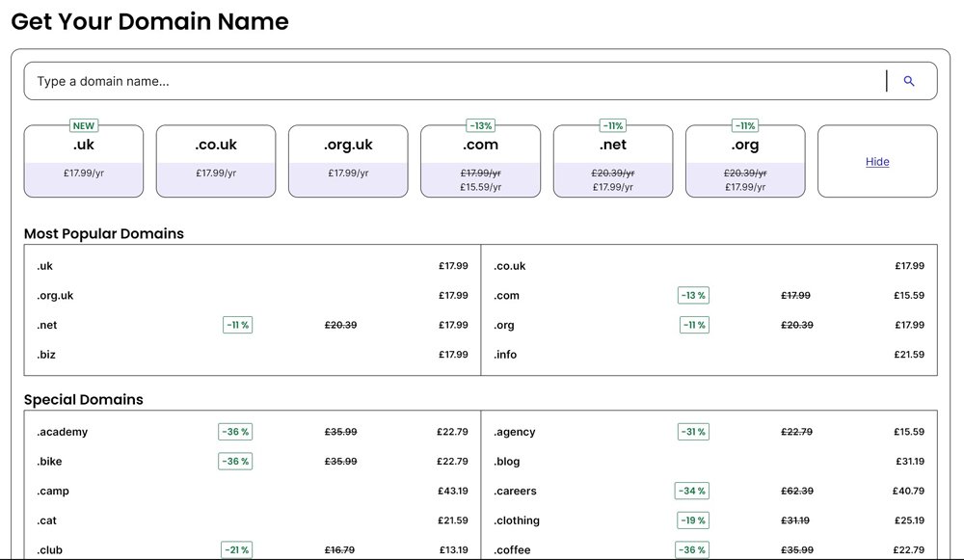This screenshot has height=560, width=964.
Task: Select the .co.uk domain card
Action: (x=216, y=161)
